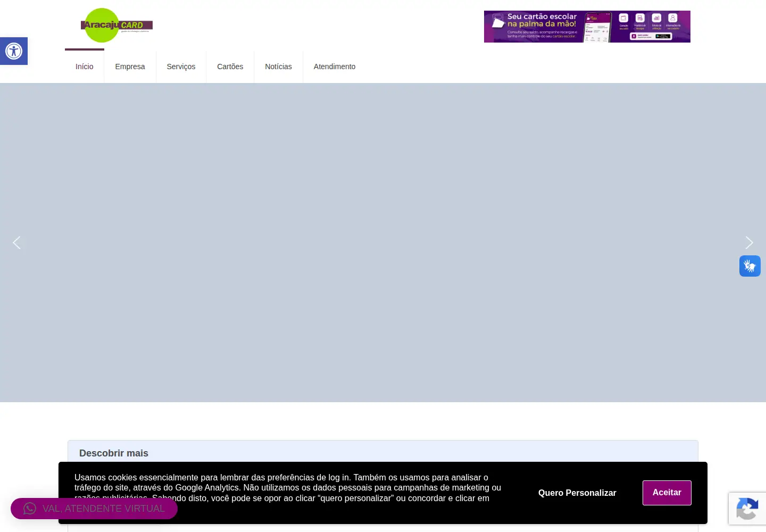Open the Empresa menu item
This screenshot has height=532, width=766.
click(x=130, y=66)
